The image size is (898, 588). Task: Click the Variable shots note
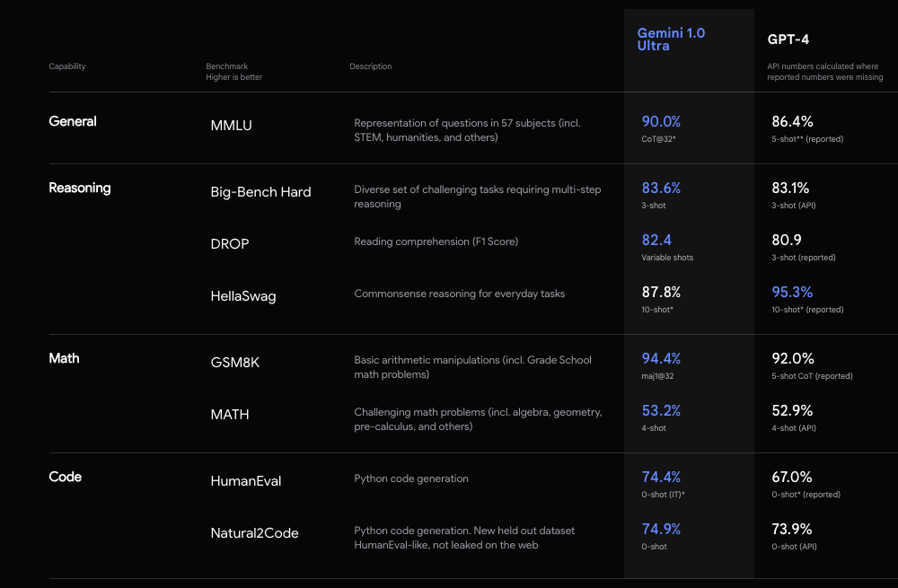667,258
